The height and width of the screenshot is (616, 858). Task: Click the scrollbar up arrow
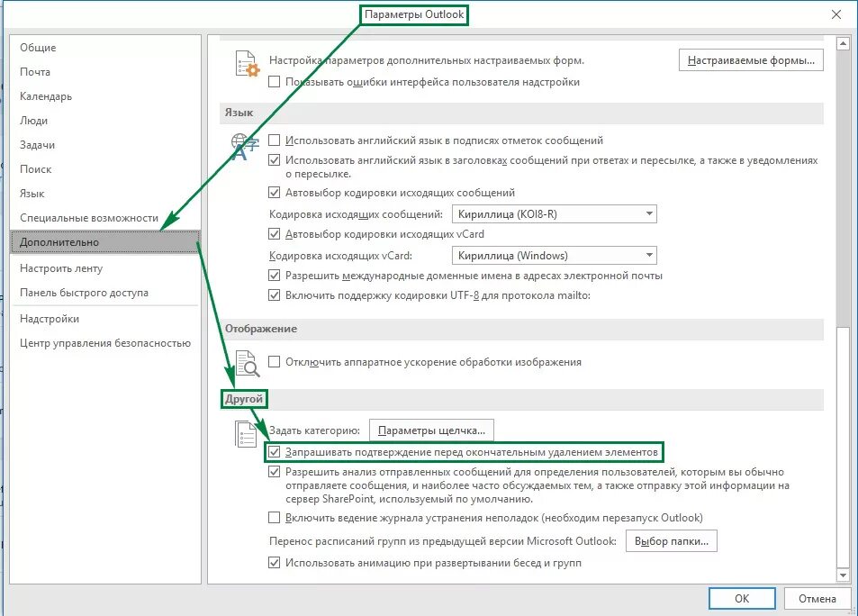click(x=843, y=42)
